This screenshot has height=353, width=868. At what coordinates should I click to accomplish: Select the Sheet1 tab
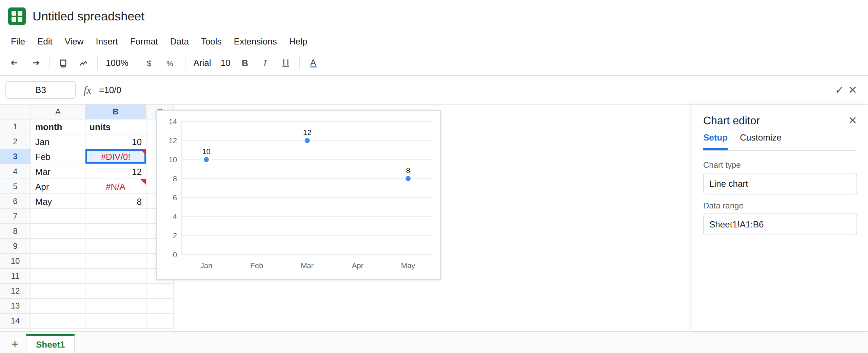tap(50, 344)
